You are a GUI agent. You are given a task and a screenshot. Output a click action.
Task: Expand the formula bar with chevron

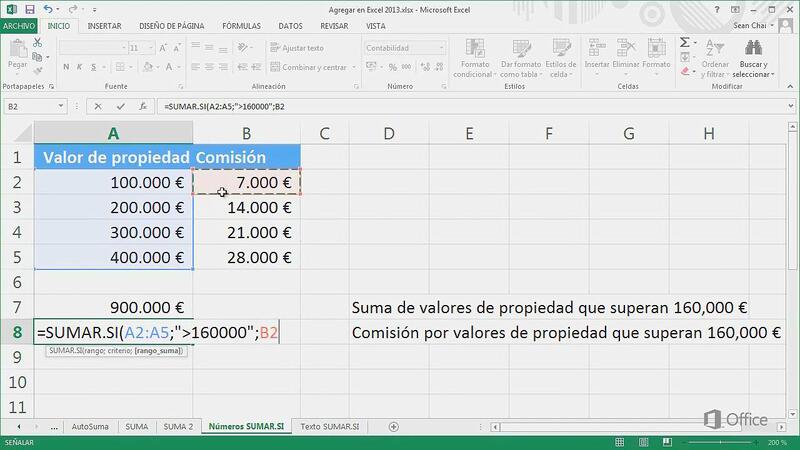tap(790, 105)
